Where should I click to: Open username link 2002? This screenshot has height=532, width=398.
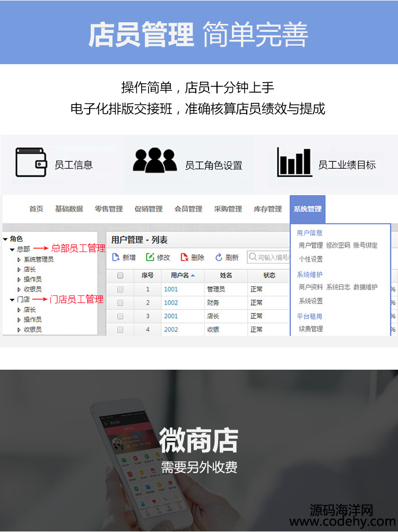171,329
